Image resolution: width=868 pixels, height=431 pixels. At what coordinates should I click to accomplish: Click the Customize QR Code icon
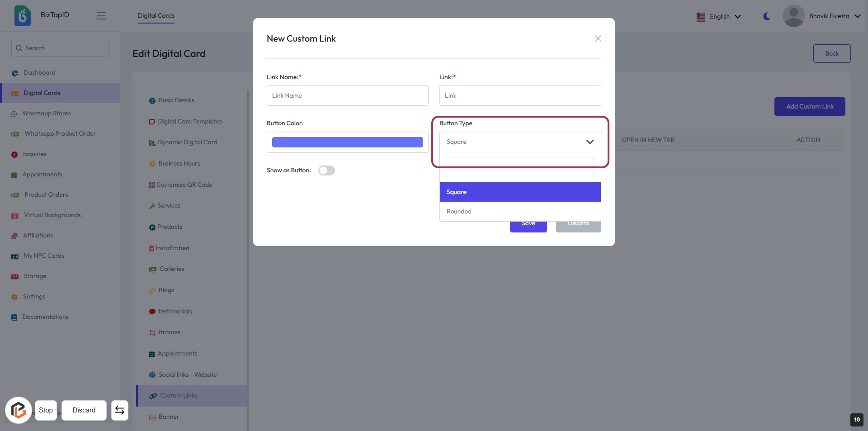[x=152, y=185]
